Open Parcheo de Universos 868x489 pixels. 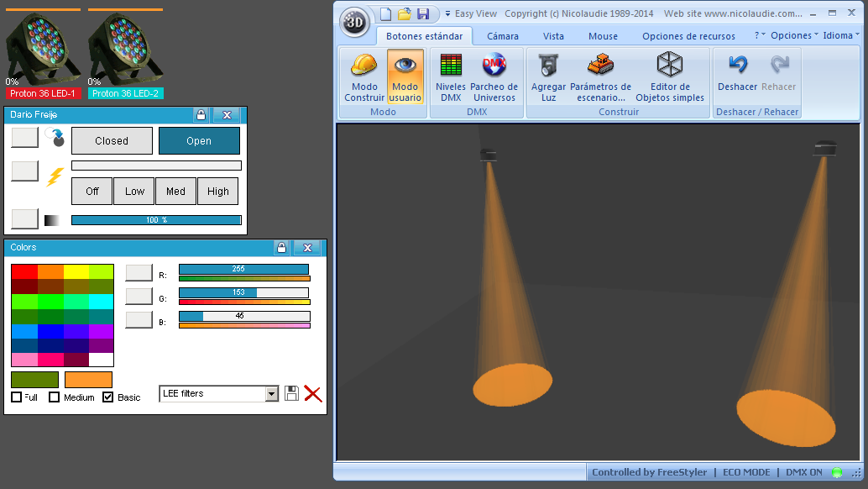coord(494,77)
